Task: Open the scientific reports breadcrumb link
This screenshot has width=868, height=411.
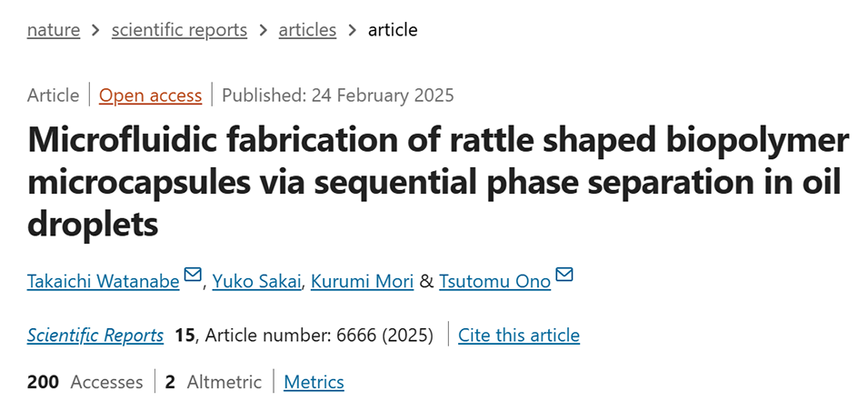Action: (x=179, y=30)
